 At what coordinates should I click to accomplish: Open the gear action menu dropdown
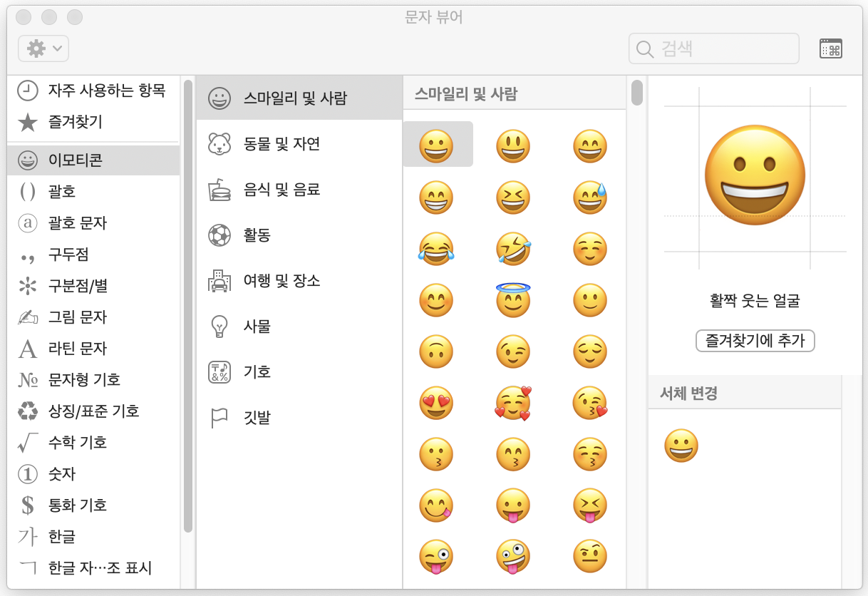click(43, 48)
